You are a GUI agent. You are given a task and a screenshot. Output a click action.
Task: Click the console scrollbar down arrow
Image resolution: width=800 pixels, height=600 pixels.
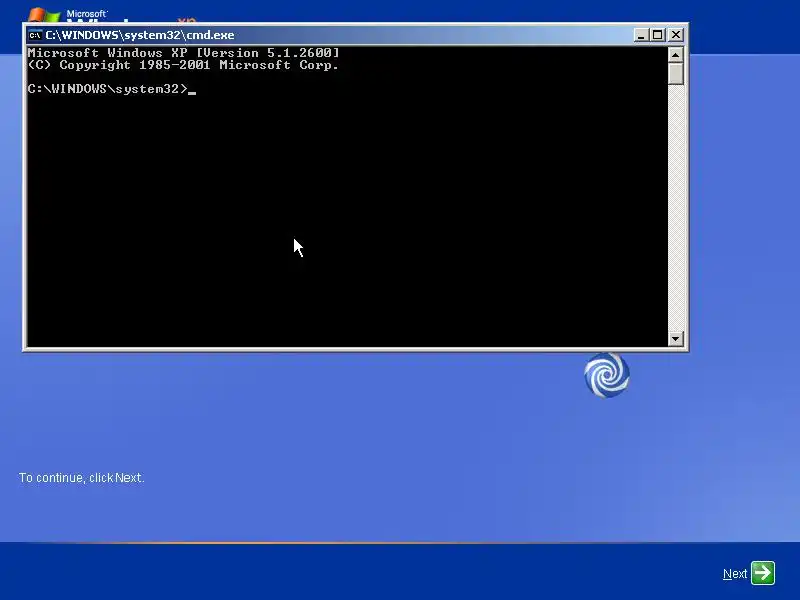[676, 338]
